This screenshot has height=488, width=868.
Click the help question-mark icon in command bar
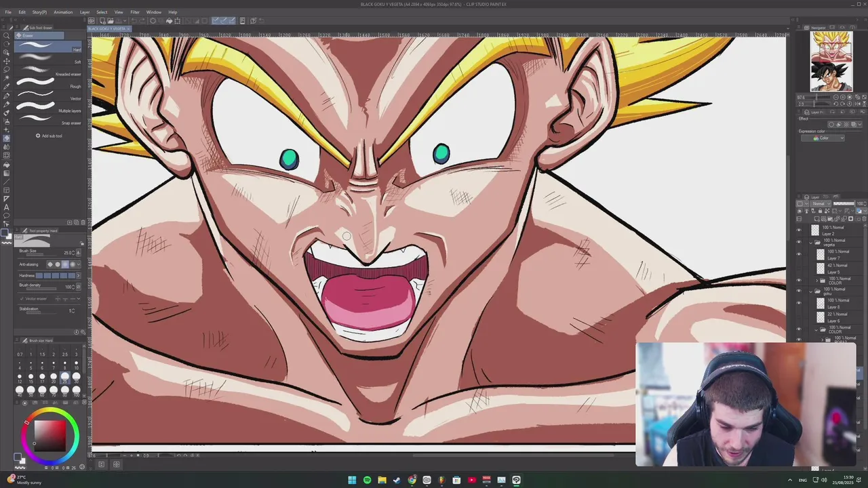click(253, 20)
